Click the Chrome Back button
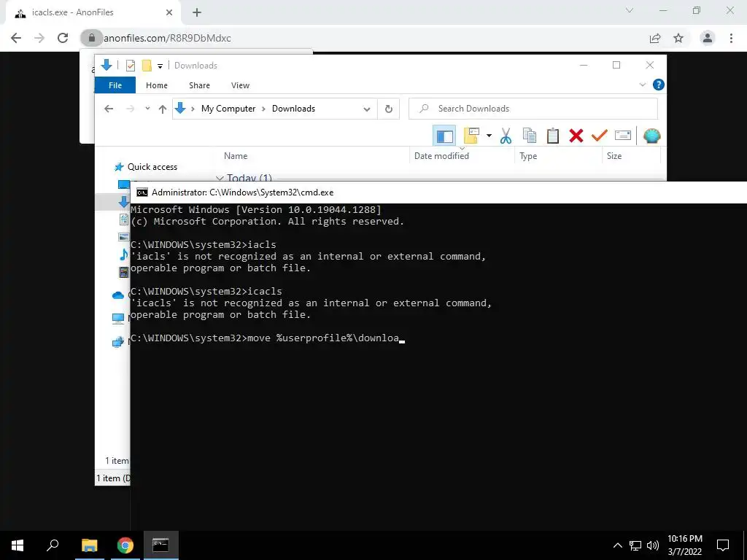747x560 pixels. tap(16, 38)
